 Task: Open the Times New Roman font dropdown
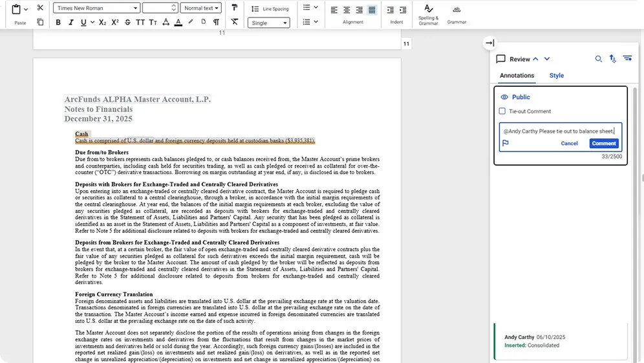[96, 8]
